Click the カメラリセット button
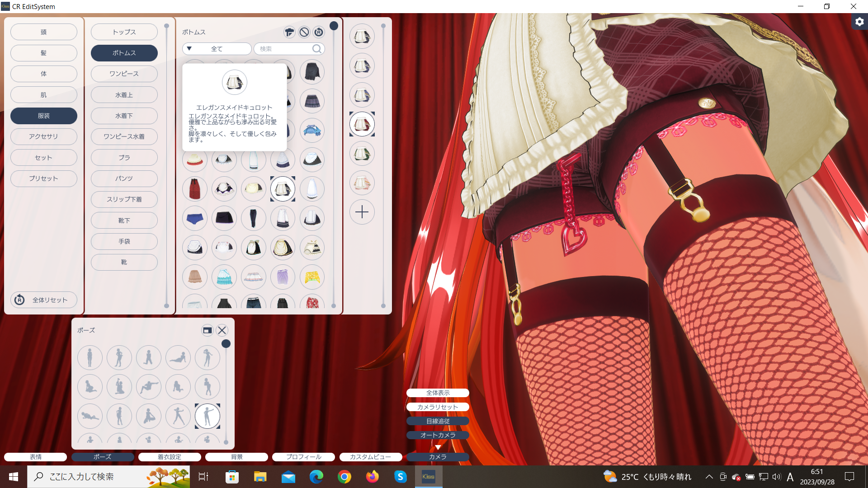868x488 pixels. (438, 407)
